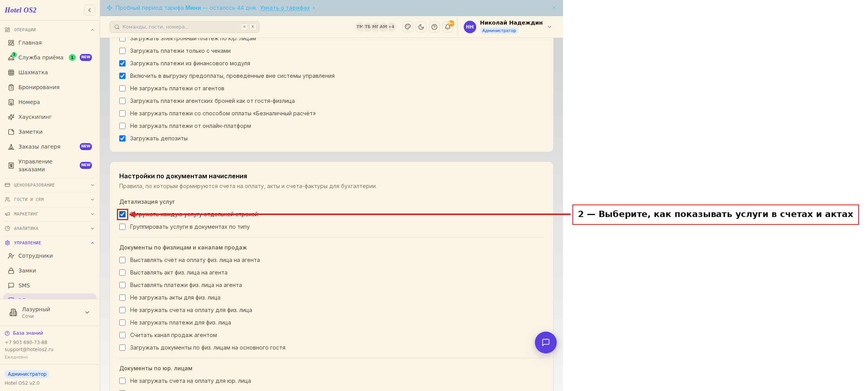The width and height of the screenshot is (868, 391).
Task: Uncheck 'Загружать депозиты' checkbox
Action: [122, 138]
